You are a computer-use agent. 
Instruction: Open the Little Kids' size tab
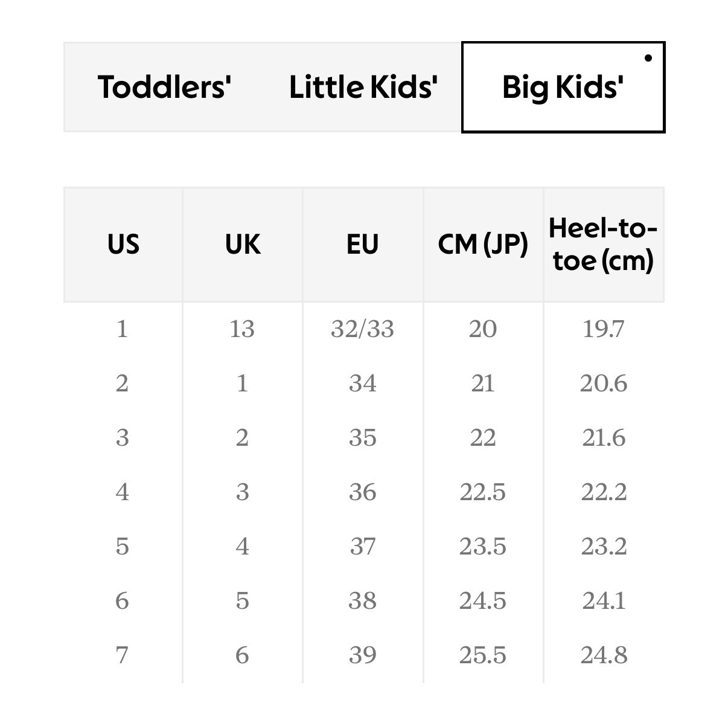[x=363, y=87]
